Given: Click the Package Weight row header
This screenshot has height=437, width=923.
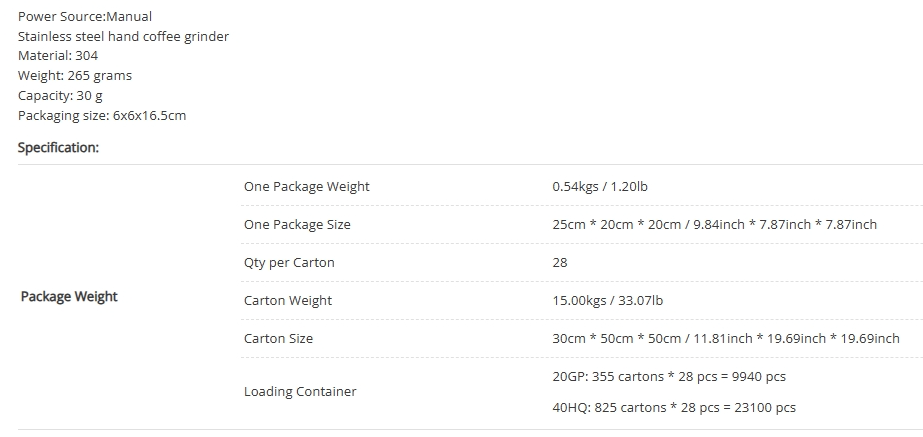Looking at the screenshot, I should [x=69, y=296].
